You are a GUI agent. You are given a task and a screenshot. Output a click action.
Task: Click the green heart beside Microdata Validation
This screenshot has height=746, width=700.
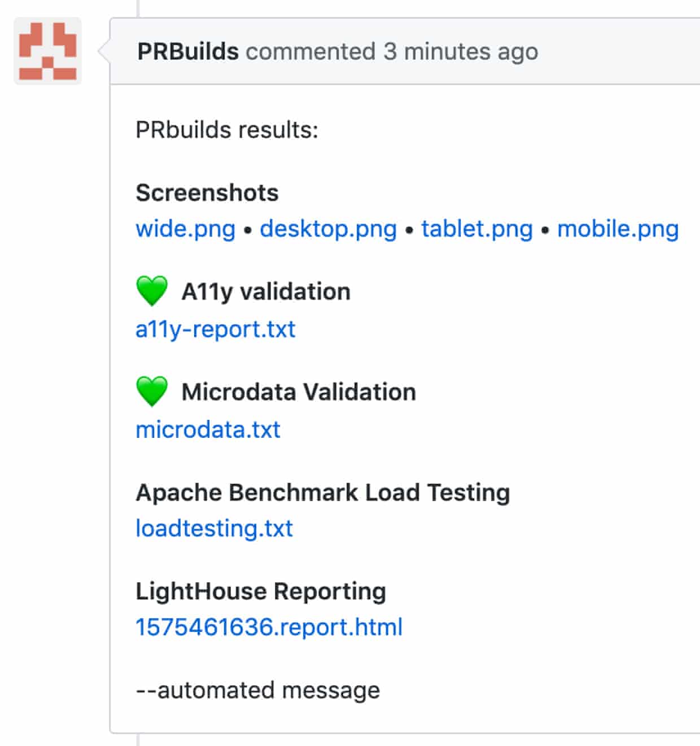(152, 390)
